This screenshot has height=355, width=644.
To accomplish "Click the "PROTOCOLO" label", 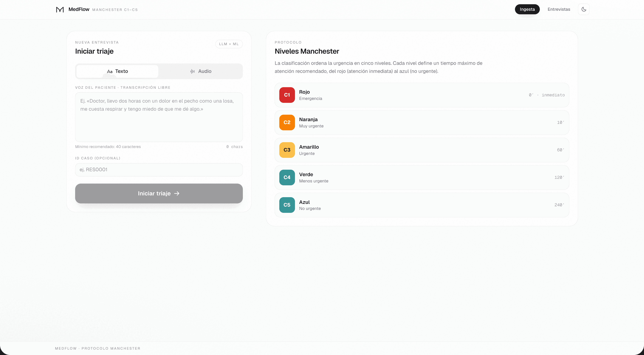I will [288, 42].
